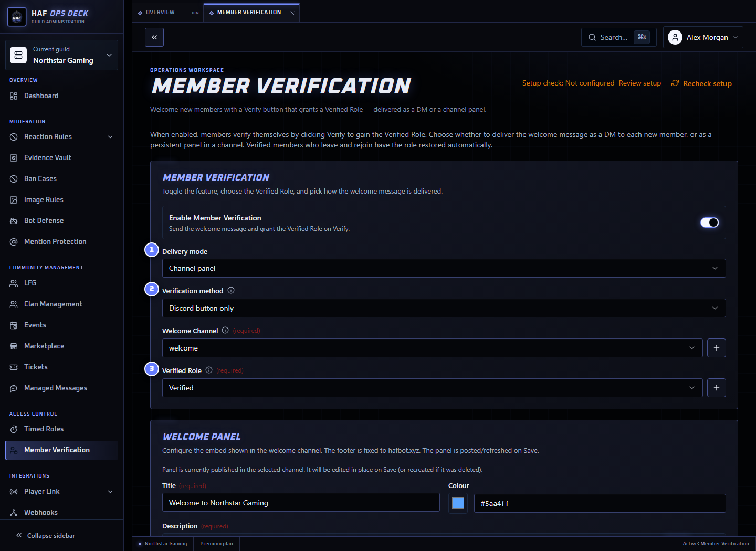Click the LFG people icon
Viewport: 756px width, 551px height.
[14, 283]
